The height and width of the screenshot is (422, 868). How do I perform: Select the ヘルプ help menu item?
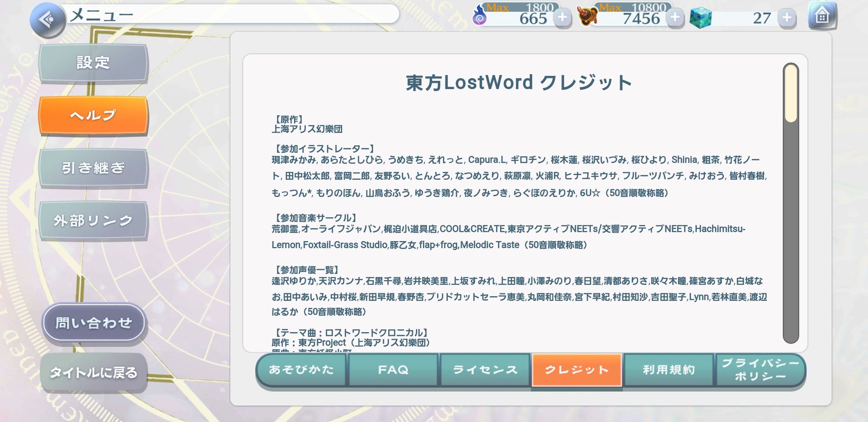pyautogui.click(x=93, y=115)
